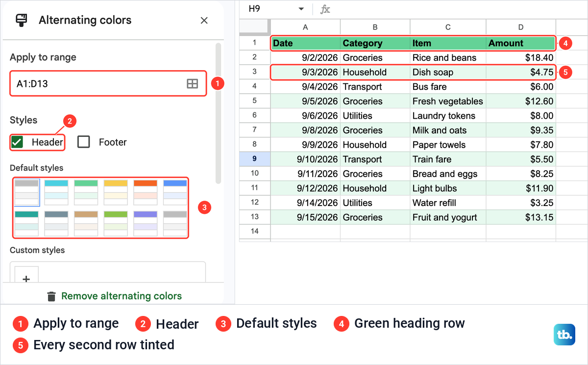Choose the yellow default style swatch
The width and height of the screenshot is (588, 365).
tap(116, 192)
